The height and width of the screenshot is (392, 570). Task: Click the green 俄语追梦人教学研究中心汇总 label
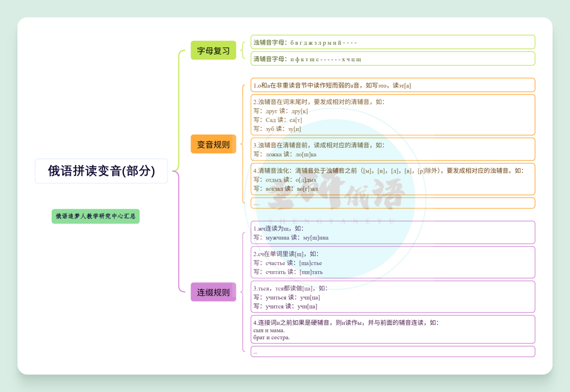(x=96, y=216)
